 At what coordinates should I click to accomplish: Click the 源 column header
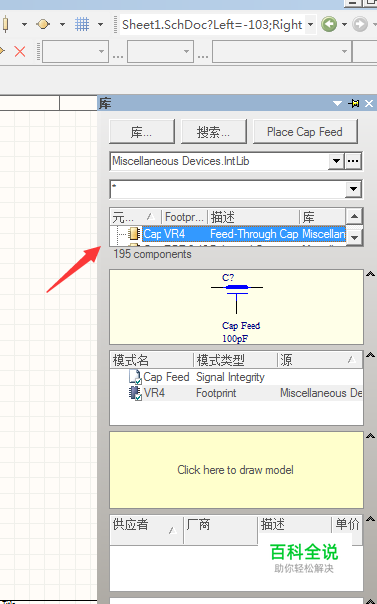pos(320,360)
